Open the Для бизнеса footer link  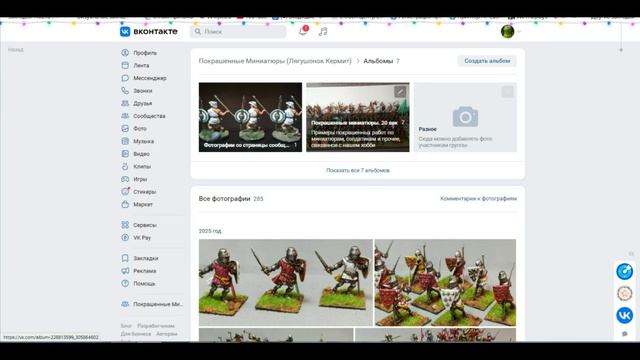[136, 333]
